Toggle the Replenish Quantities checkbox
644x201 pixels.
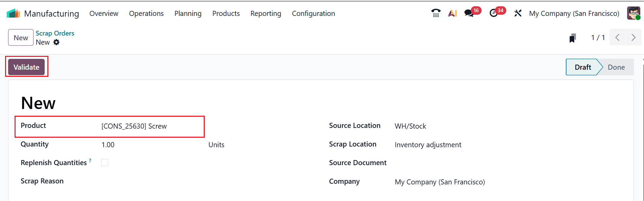click(105, 163)
